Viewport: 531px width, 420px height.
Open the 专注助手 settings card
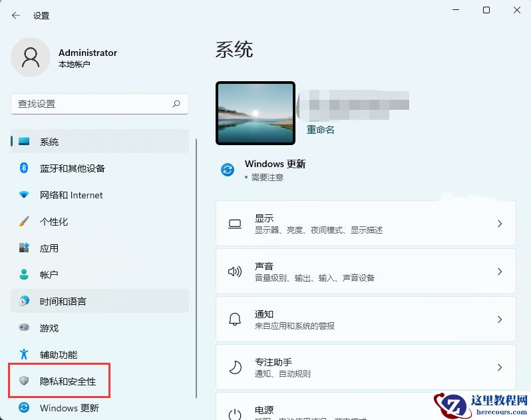[366, 367]
